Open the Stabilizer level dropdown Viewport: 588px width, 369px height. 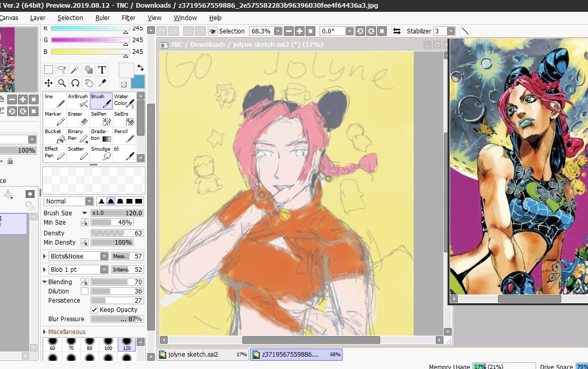[451, 31]
